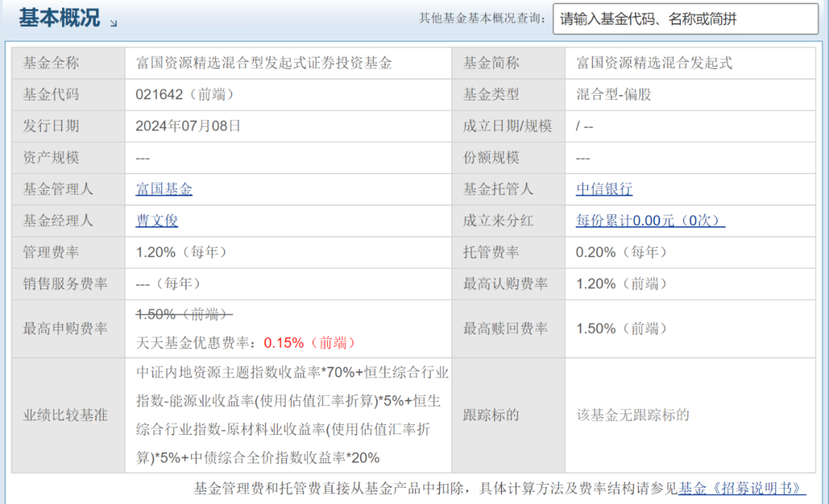
Task: Select the fund full name 富国资源精选混合型发起式证券投资基金
Action: pos(264,64)
